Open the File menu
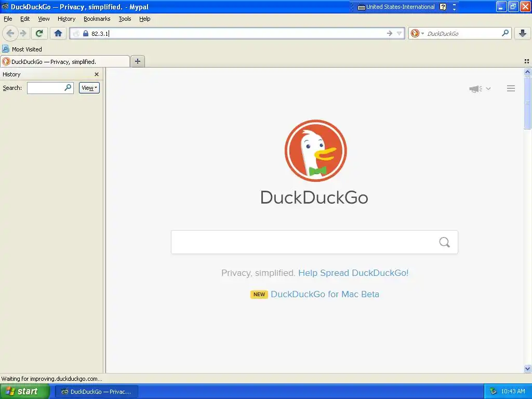This screenshot has width=532, height=399. (8, 19)
